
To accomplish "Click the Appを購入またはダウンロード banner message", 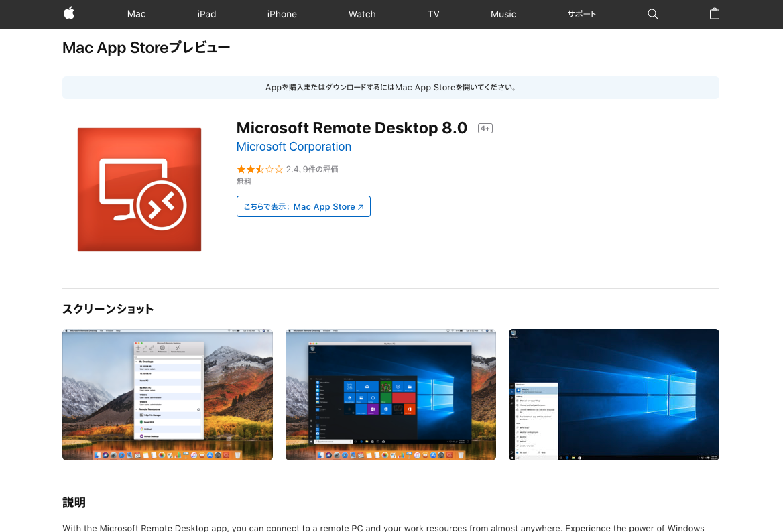I will (x=391, y=88).
